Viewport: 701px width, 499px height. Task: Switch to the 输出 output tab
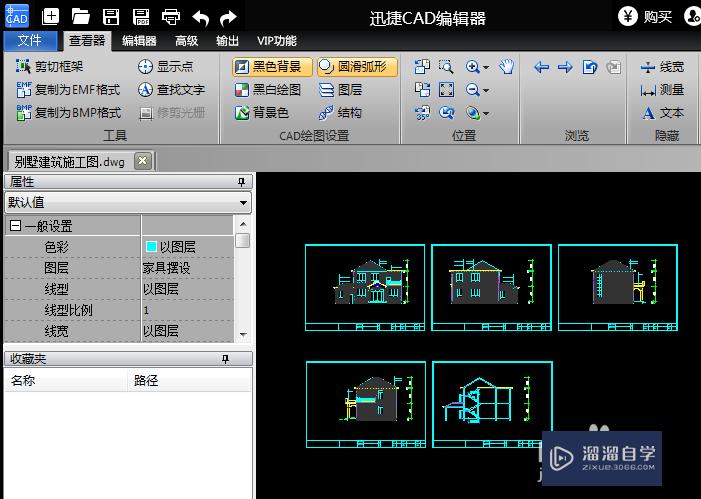pyautogui.click(x=227, y=41)
